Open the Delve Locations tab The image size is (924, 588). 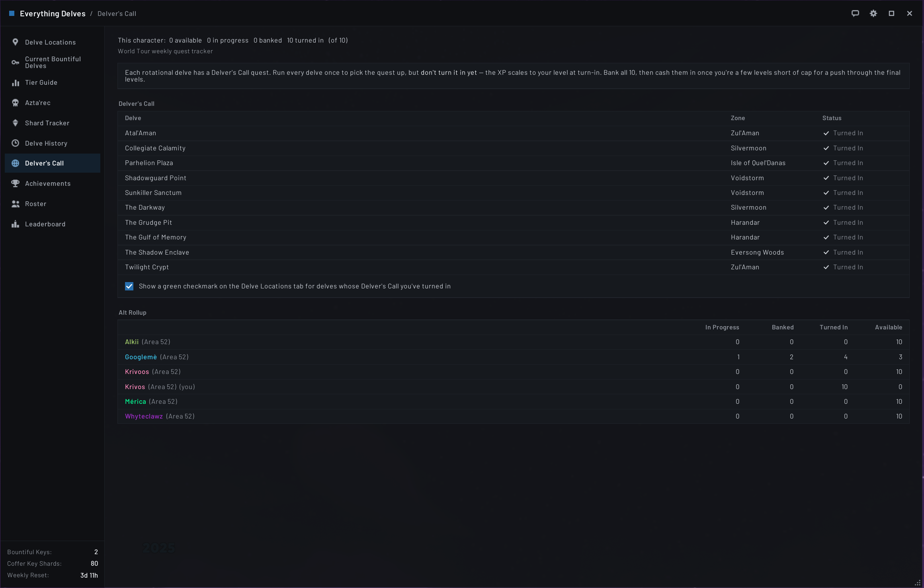(53, 43)
